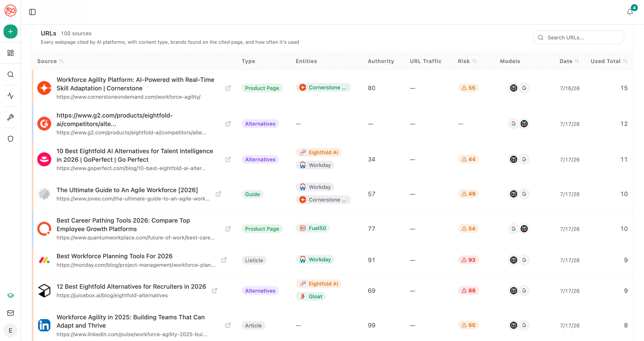Click the Fuel50 entity chip
Image resolution: width=644 pixels, height=341 pixels.
pos(313,228)
